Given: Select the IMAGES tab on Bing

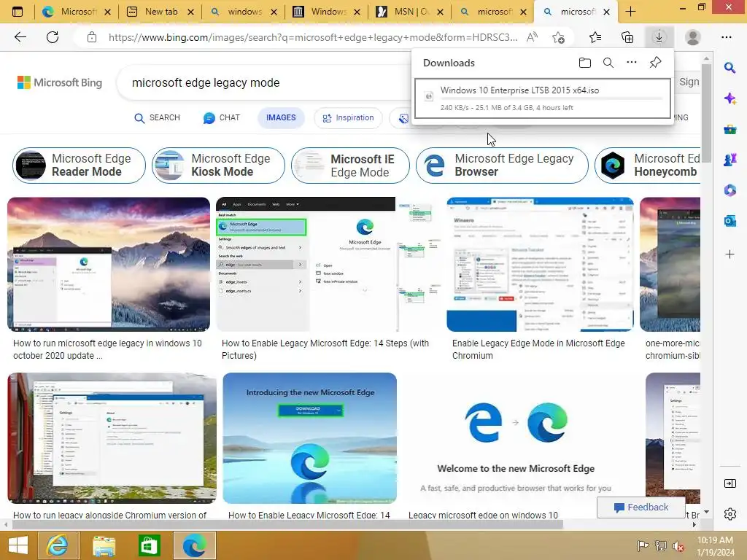Looking at the screenshot, I should tap(281, 117).
